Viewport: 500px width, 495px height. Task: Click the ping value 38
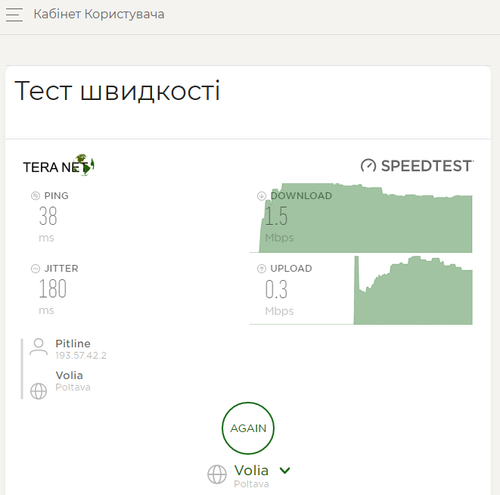click(48, 216)
